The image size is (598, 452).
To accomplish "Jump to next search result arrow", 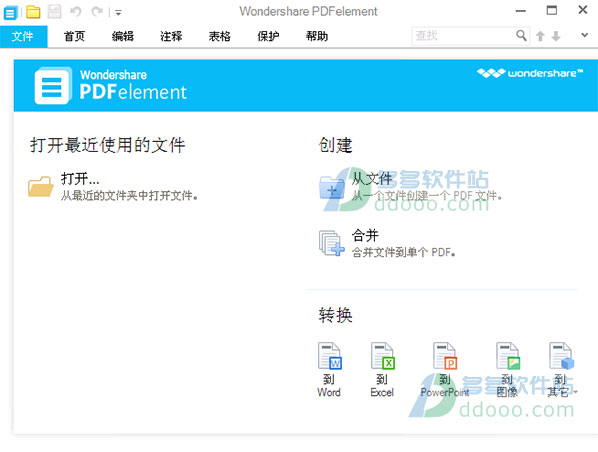I will pos(556,36).
